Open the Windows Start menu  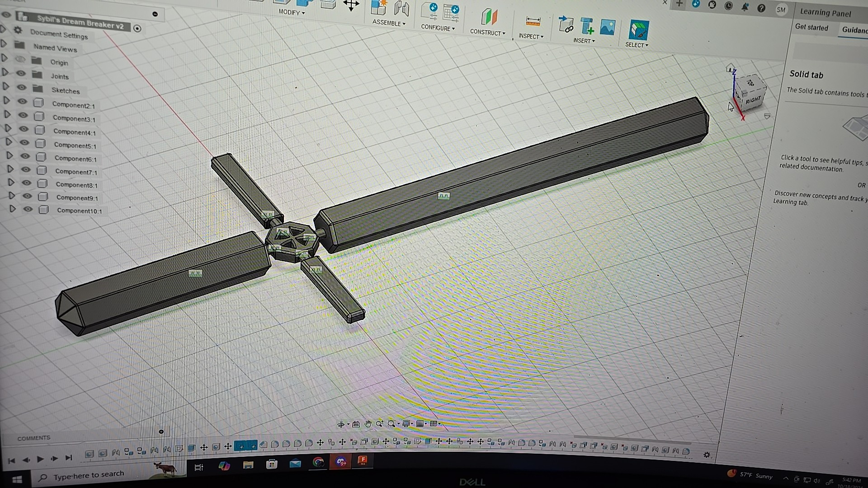click(16, 479)
